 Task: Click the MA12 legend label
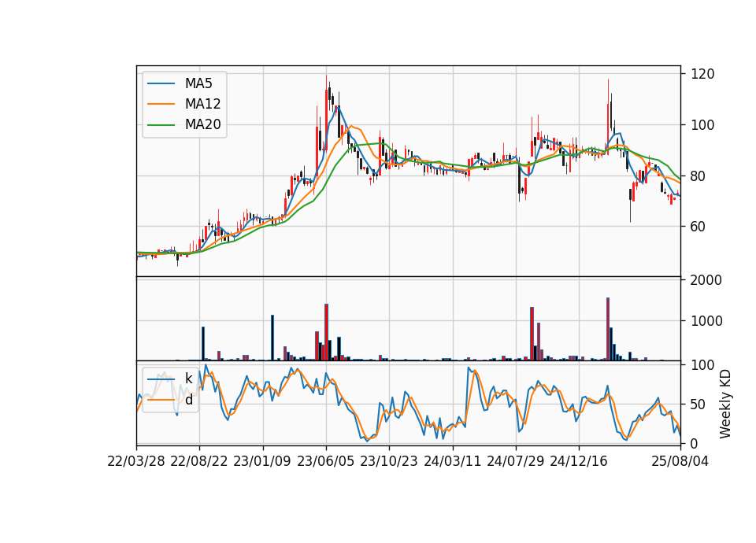[202, 104]
